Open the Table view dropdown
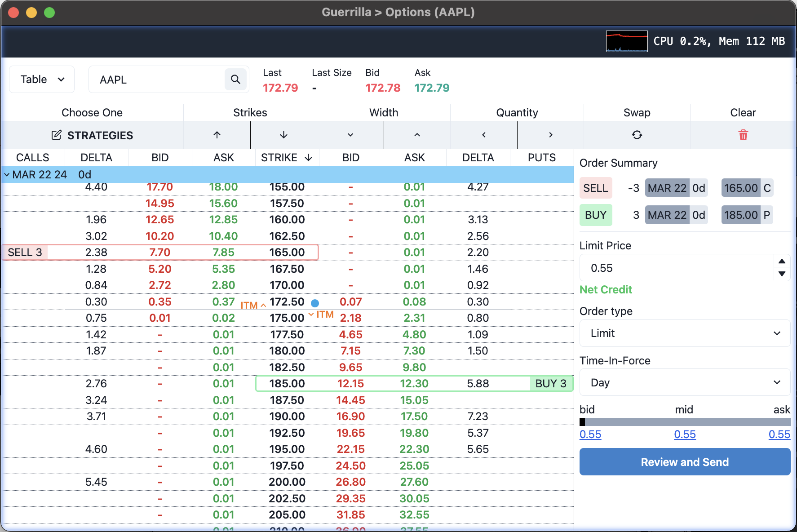797x532 pixels. [x=42, y=80]
